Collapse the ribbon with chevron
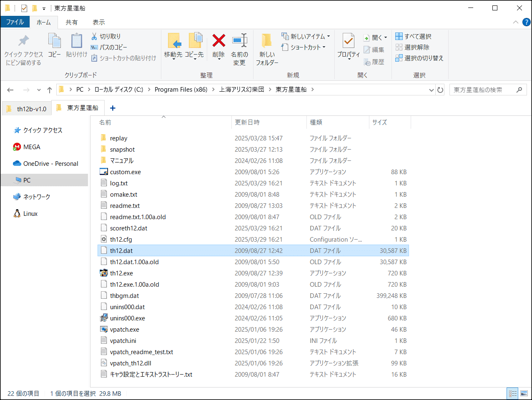The width and height of the screenshot is (532, 400). [x=516, y=22]
